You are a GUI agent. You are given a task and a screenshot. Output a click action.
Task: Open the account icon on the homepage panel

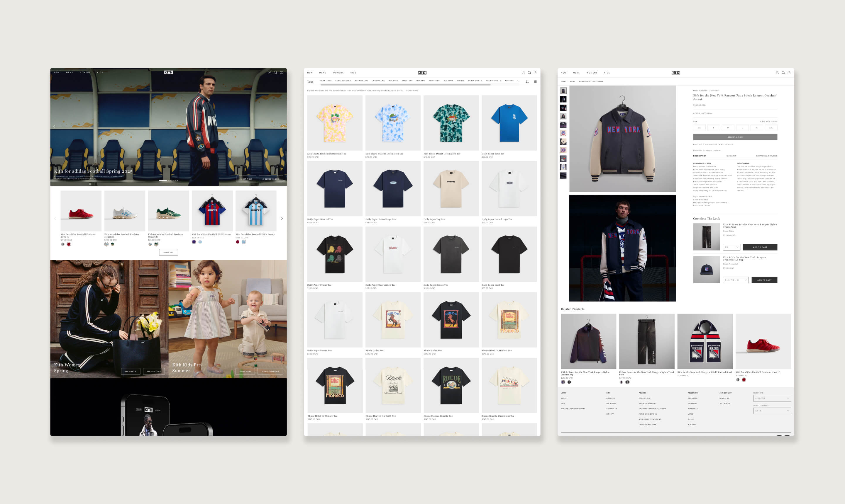coord(270,72)
